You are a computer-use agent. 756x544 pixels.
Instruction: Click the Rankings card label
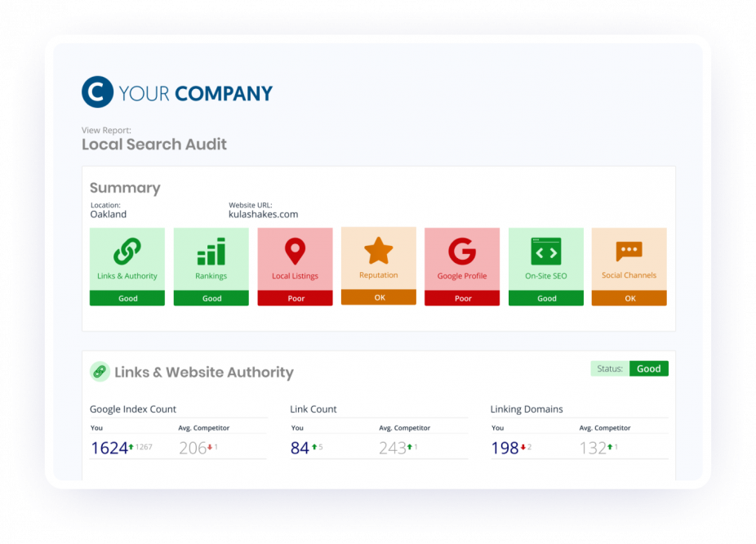click(x=211, y=276)
